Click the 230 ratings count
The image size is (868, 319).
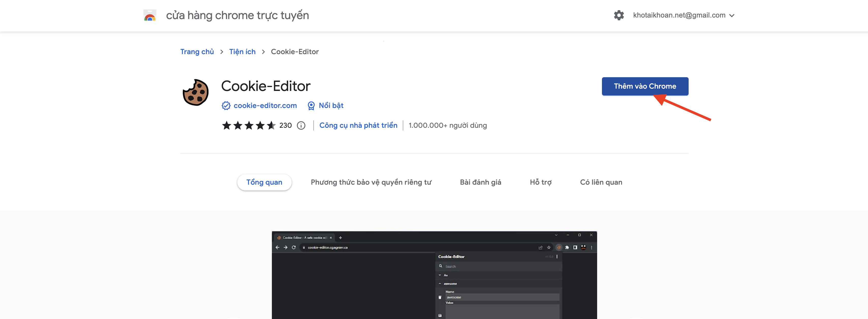[285, 125]
